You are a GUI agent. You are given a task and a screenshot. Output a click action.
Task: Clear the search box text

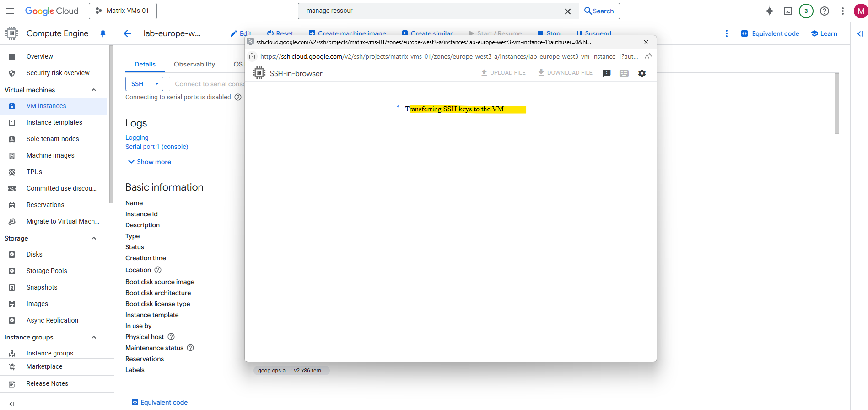568,11
